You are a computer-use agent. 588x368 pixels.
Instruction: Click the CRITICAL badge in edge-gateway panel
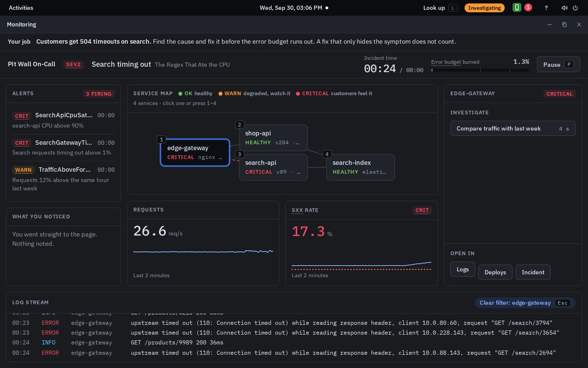[559, 94]
